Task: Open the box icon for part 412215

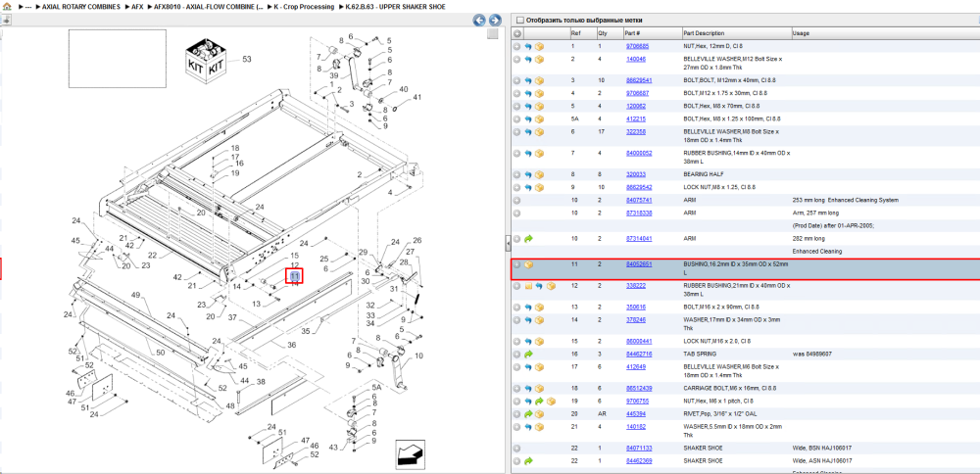Action: pos(539,118)
